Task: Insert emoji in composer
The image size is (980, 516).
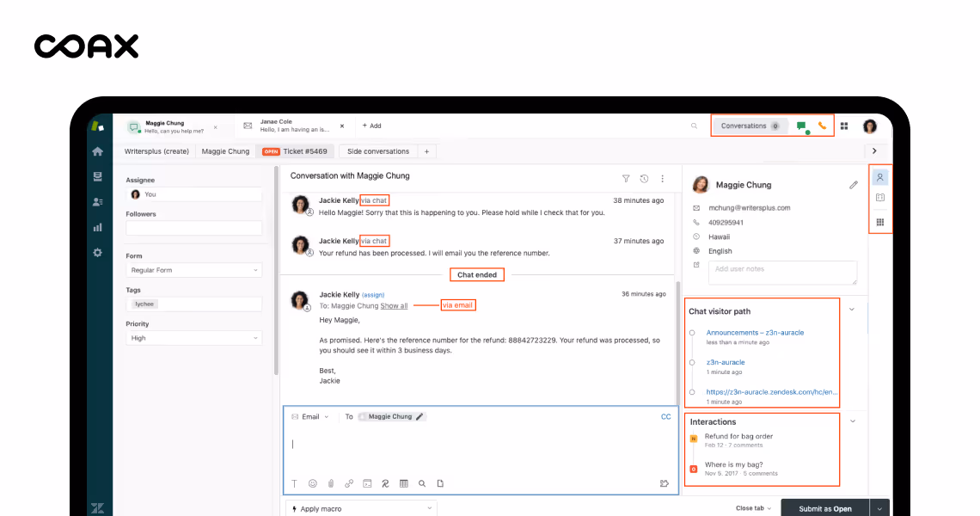Action: point(313,483)
